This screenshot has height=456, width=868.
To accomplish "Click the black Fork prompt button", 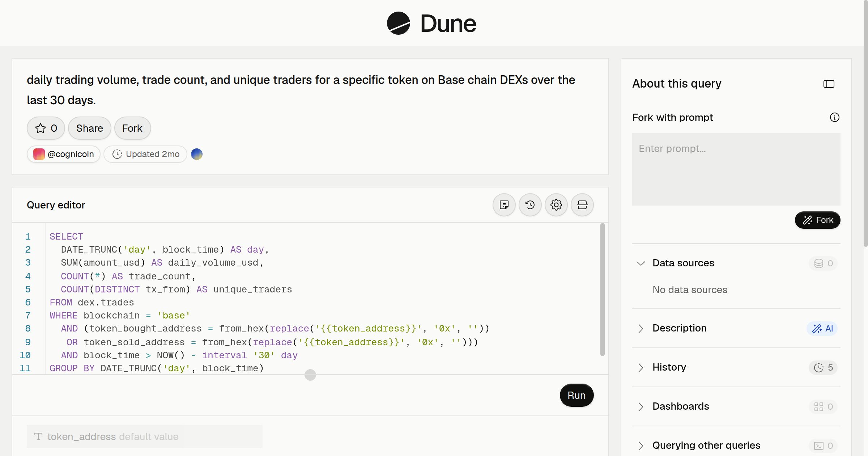I will tap(817, 220).
